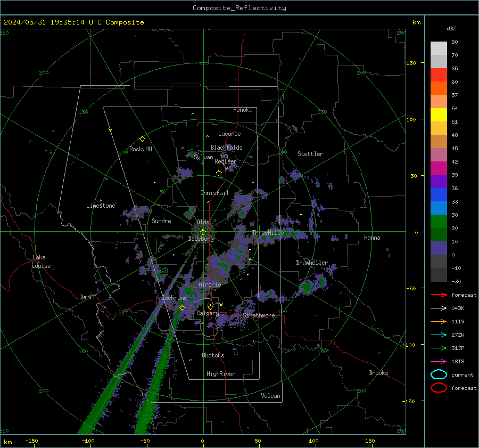Screen dimensions: 479x448
Task: Click the Calgary city label
Action: click(x=208, y=313)
